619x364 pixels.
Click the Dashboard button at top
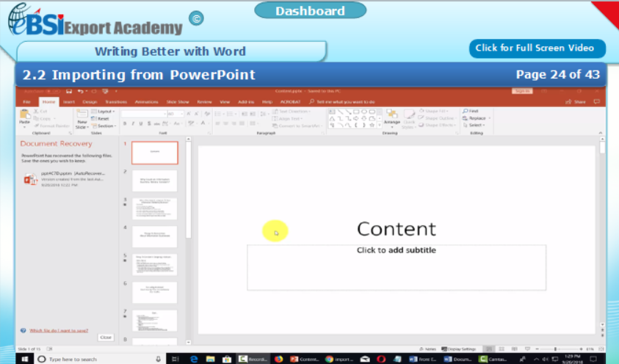(311, 11)
